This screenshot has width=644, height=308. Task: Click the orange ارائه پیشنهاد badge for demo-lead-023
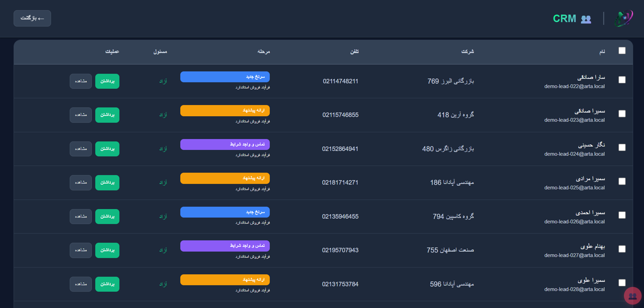click(225, 111)
